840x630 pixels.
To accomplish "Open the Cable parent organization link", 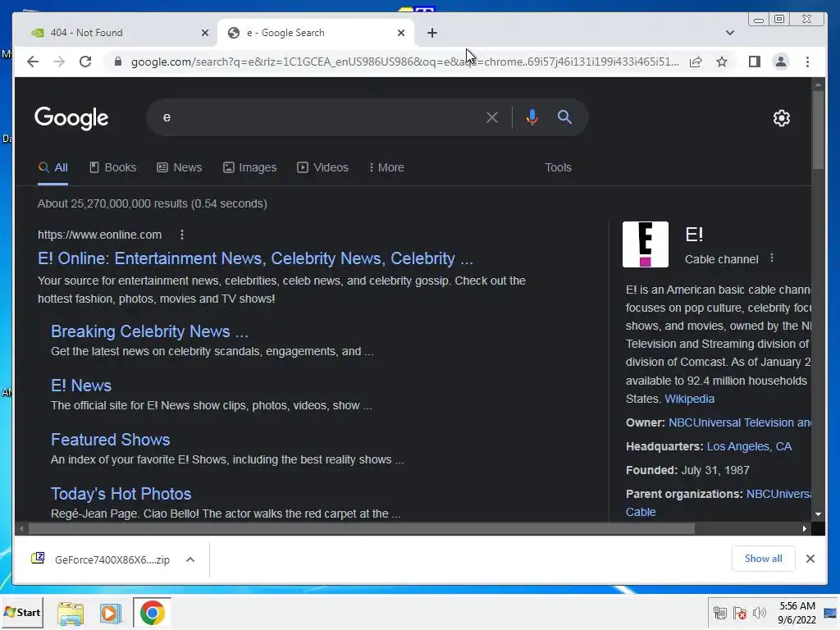I will coord(640,512).
